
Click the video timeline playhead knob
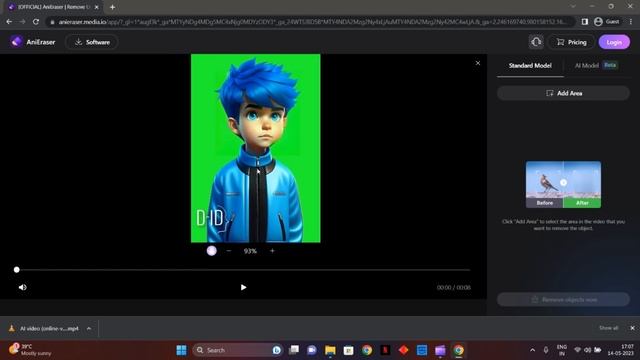click(x=16, y=269)
